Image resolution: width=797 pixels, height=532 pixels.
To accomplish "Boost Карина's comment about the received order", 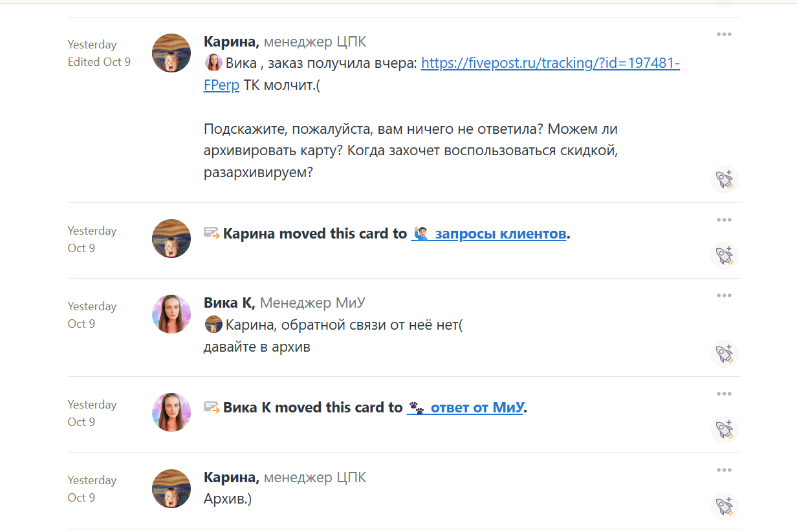I will [x=725, y=179].
